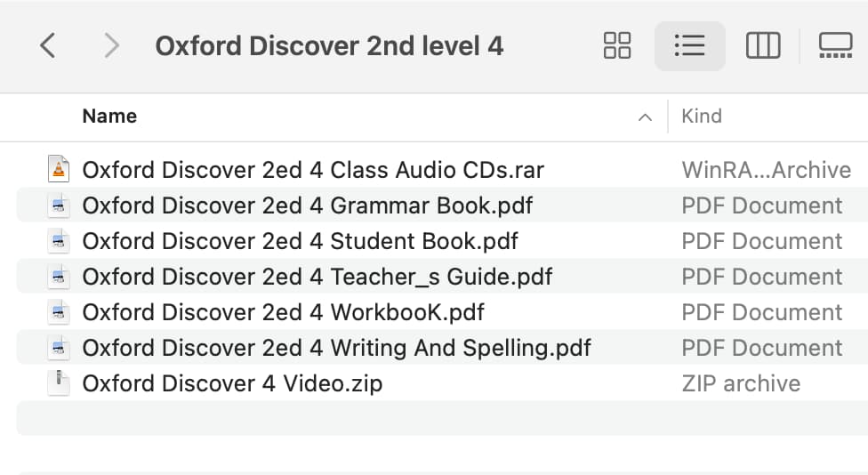Select Oxford Discover 2ed 4 Writing And Spelling.pdf
Screen dimensions: 868x475
336,348
